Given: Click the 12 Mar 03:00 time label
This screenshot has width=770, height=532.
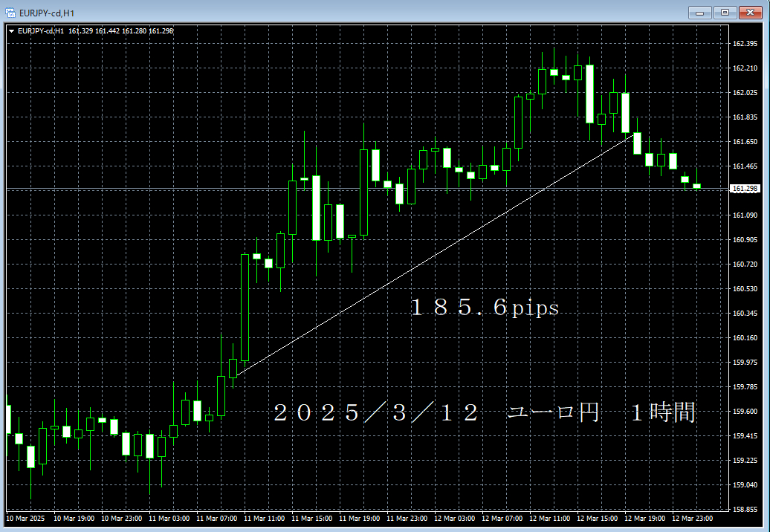Looking at the screenshot, I should tap(455, 519).
